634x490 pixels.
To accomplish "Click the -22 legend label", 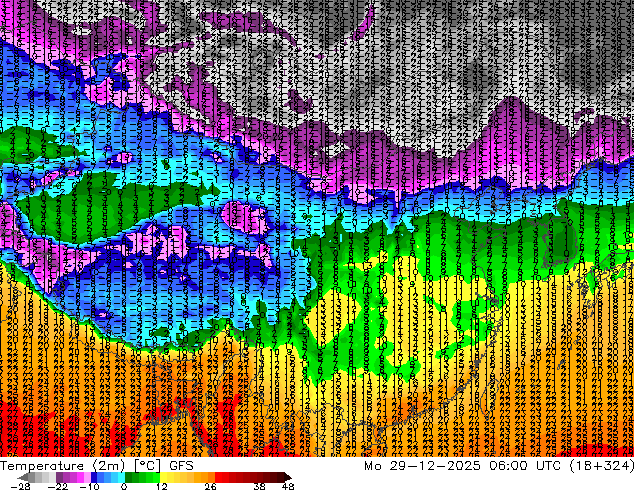I will [58, 486].
